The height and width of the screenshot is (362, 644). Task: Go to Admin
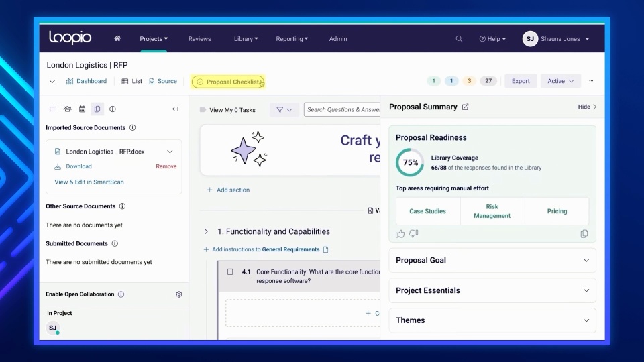point(338,39)
